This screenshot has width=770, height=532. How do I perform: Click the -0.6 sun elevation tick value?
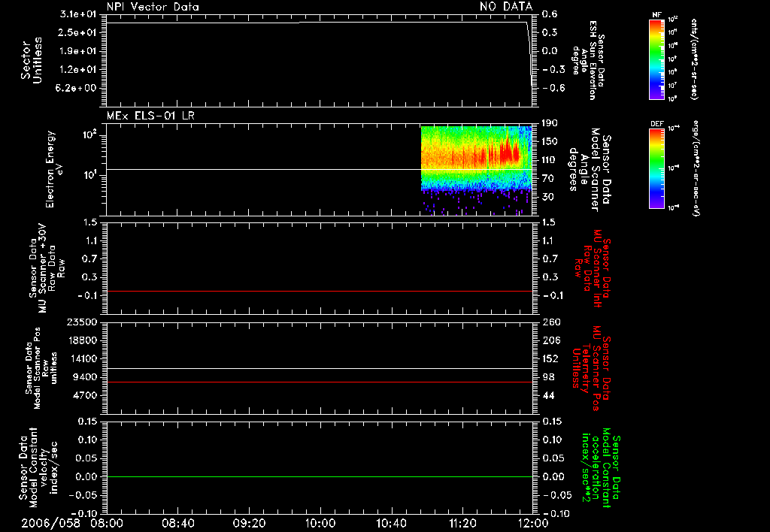click(x=553, y=88)
